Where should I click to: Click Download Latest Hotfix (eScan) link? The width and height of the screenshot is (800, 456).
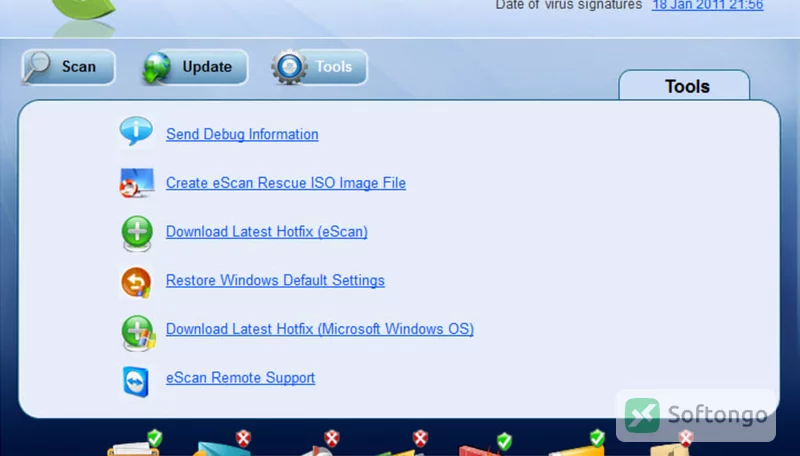(x=266, y=232)
